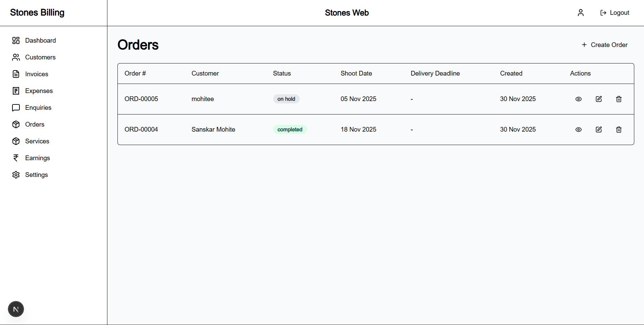Viewport: 644px width, 325px height.
Task: Open the Settings gear icon
Action: coord(16,175)
